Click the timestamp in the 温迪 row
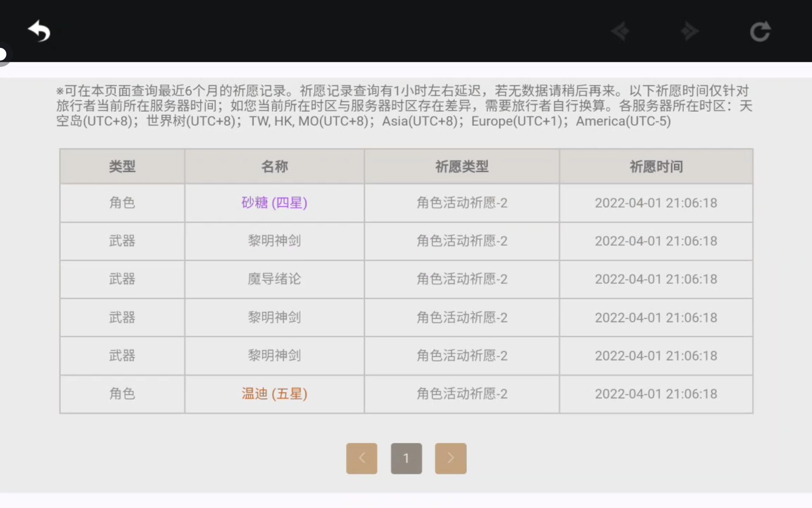The width and height of the screenshot is (812, 508). pyautogui.click(x=656, y=394)
